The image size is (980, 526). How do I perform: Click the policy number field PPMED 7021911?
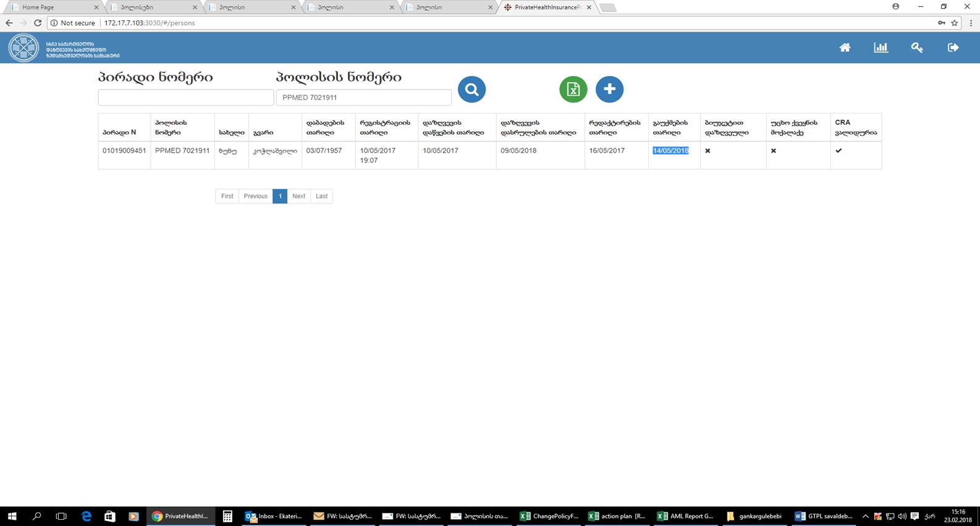(x=363, y=98)
